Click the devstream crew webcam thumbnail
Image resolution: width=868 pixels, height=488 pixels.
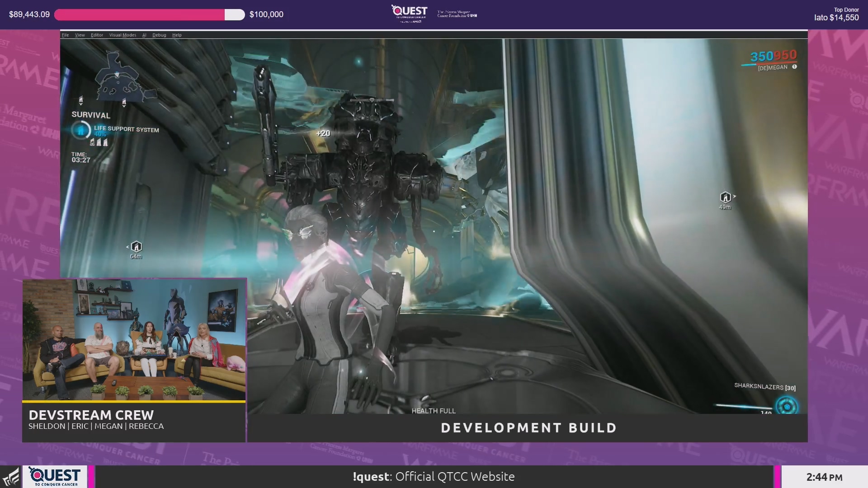[134, 340]
